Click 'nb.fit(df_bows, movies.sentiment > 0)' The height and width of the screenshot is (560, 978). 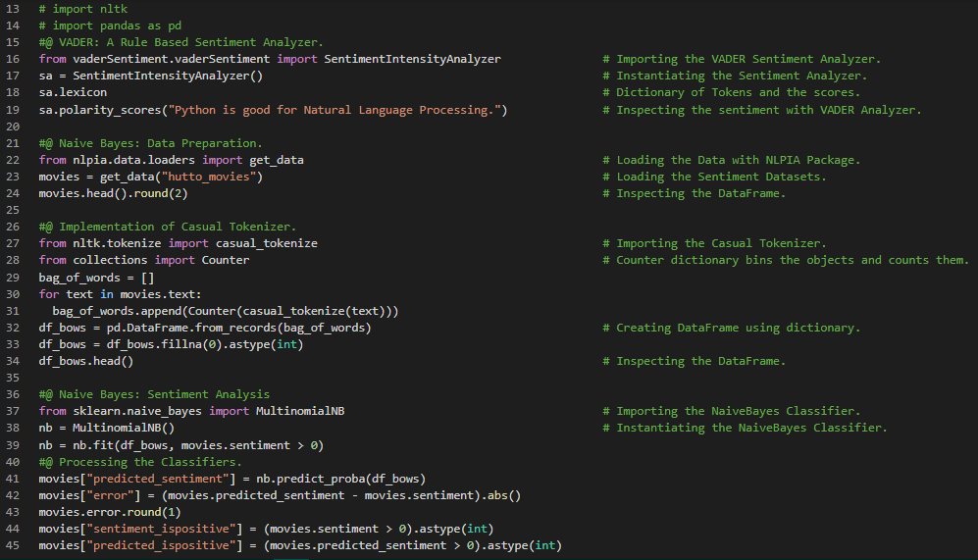click(x=198, y=445)
